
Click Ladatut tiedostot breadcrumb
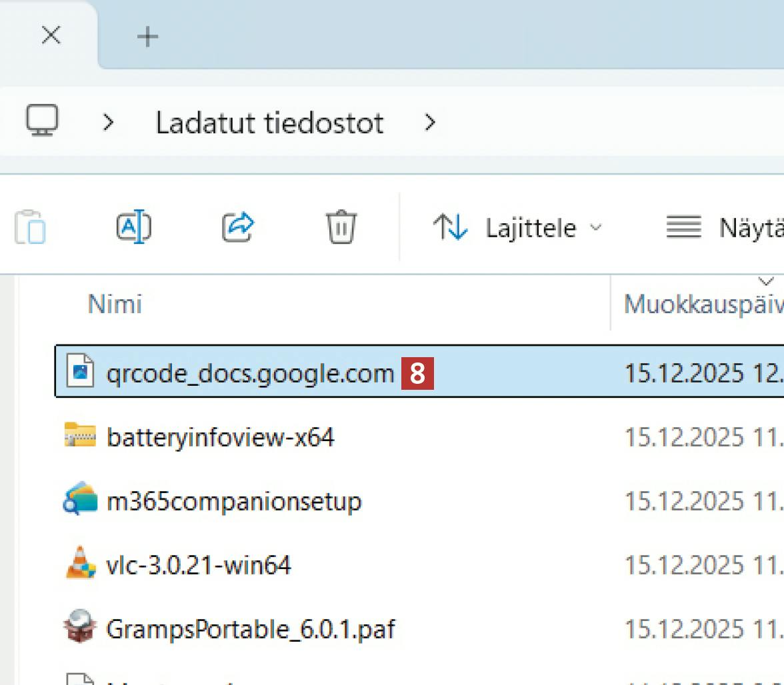[x=269, y=123]
